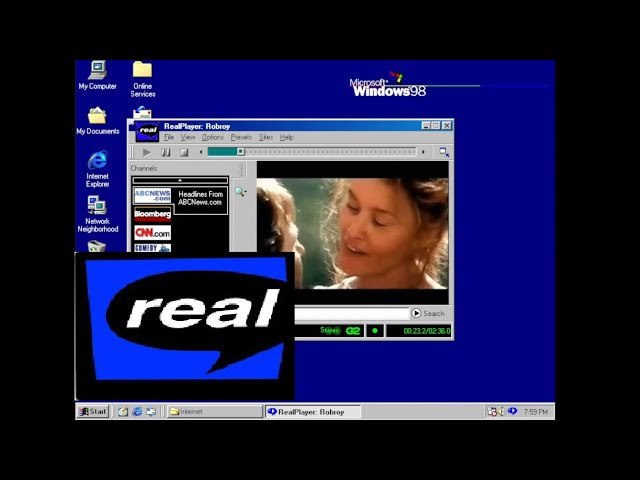Click the large real logo splash image

coord(184,326)
